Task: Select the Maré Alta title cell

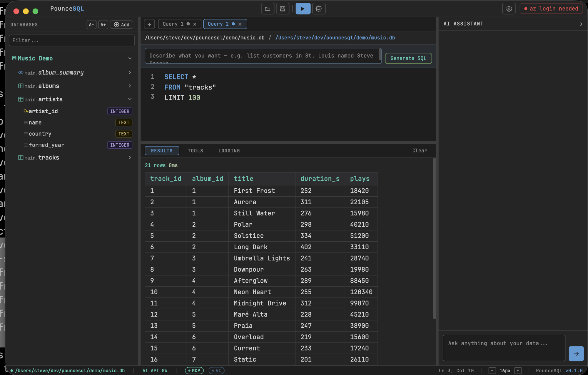Action: point(262,314)
